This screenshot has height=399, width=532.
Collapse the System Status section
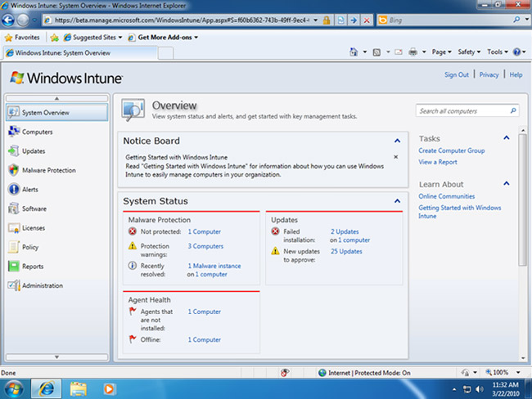[397, 201]
